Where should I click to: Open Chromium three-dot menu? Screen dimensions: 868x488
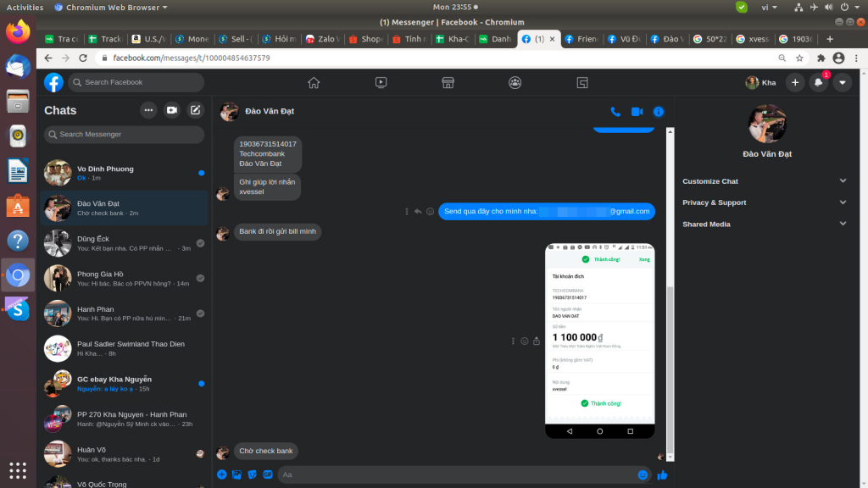point(856,58)
